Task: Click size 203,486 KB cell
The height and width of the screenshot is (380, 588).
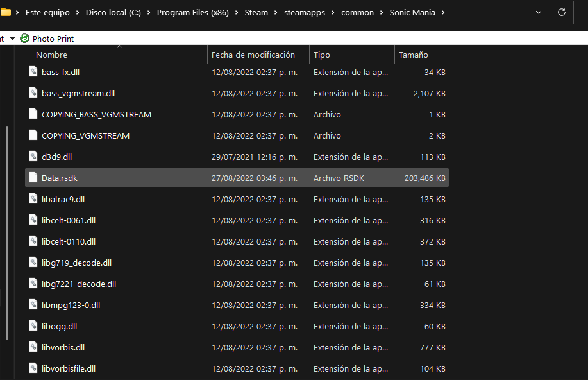Action: (425, 178)
